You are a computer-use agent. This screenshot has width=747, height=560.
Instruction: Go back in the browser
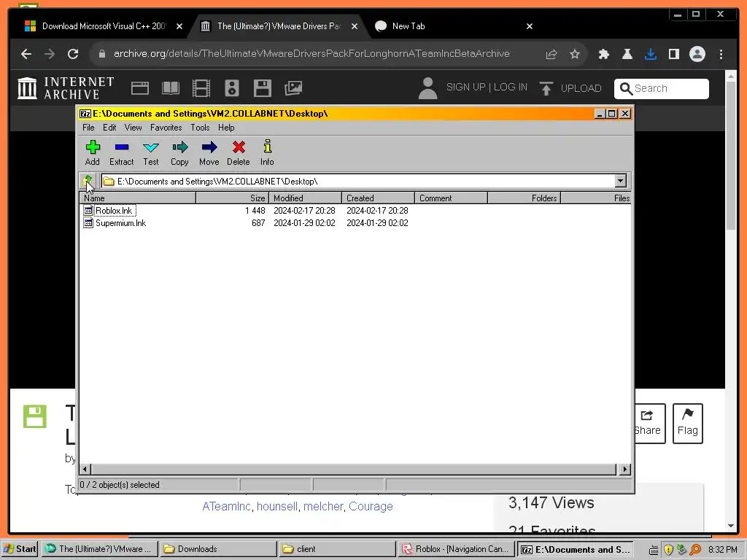[26, 54]
